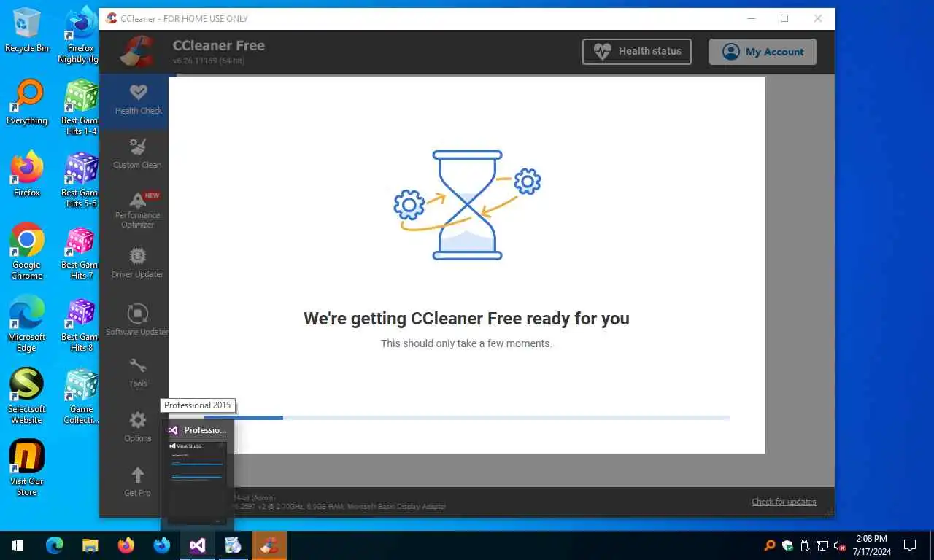
Task: Click Get Pro upgrade arrow
Action: click(137, 482)
